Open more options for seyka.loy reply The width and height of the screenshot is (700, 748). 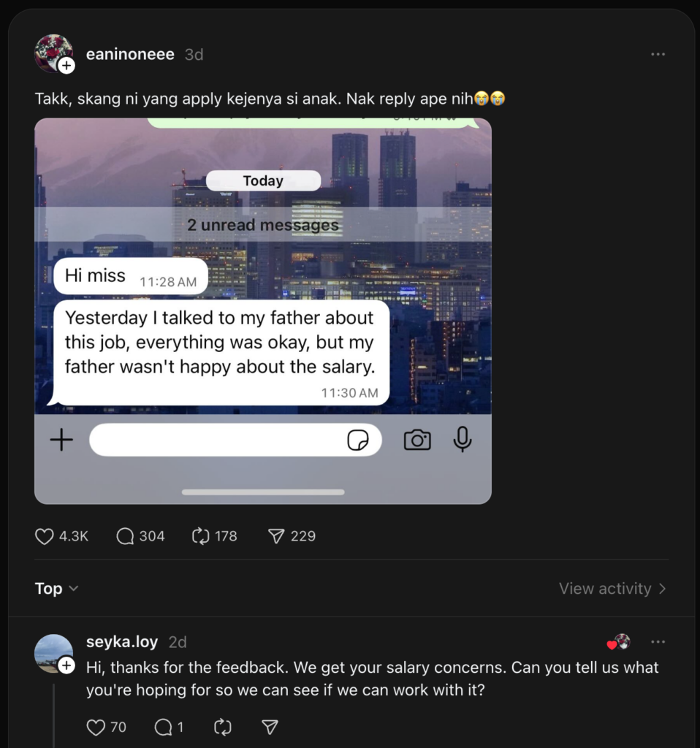tap(658, 642)
